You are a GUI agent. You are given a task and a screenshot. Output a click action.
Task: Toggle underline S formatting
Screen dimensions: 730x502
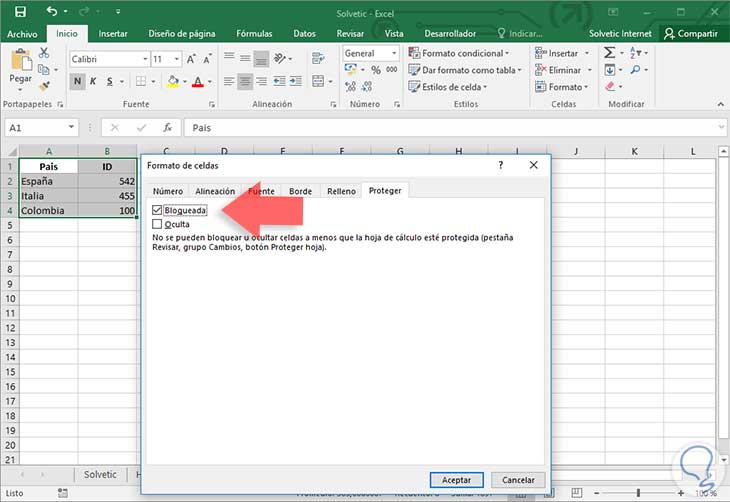click(109, 81)
